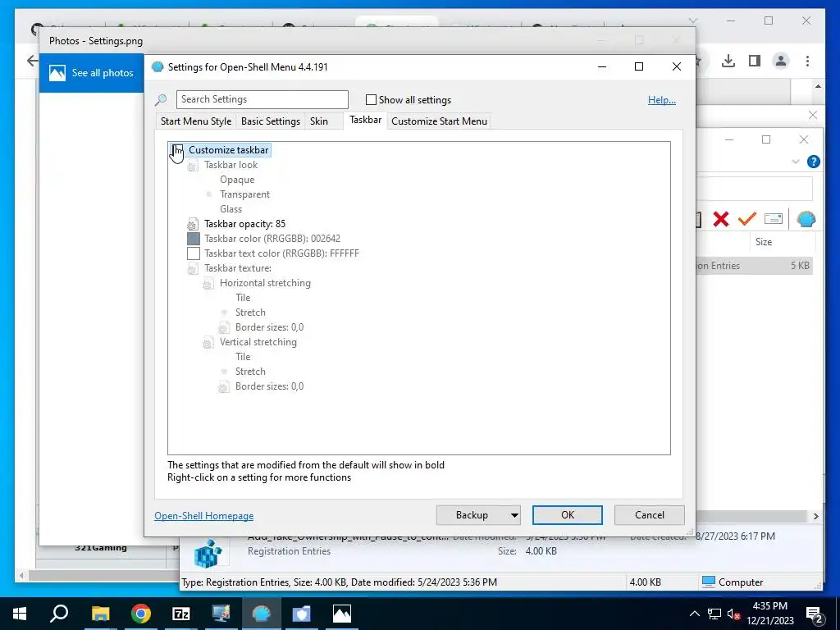Click the Taskbar text color swatch
This screenshot has width=840, height=630.
[194, 254]
